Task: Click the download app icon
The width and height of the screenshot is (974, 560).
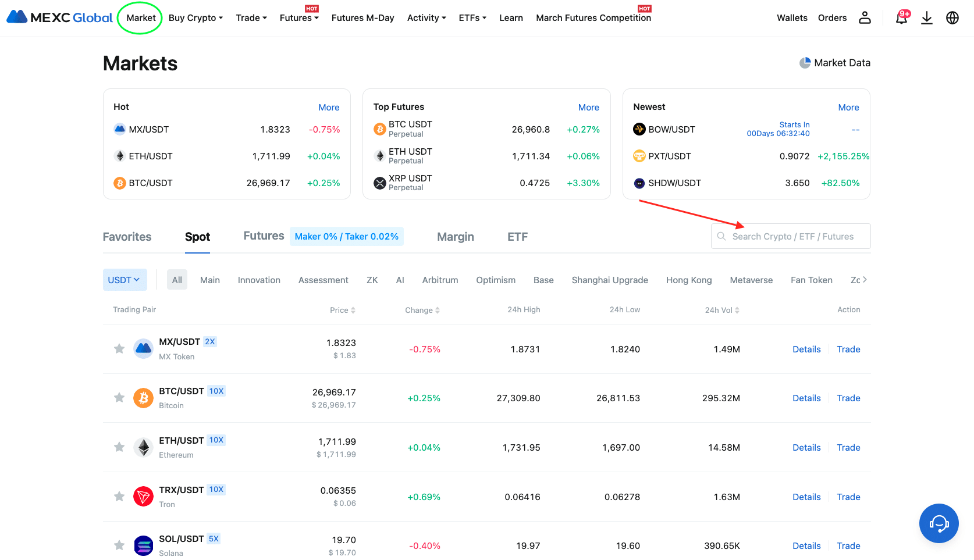Action: (927, 18)
